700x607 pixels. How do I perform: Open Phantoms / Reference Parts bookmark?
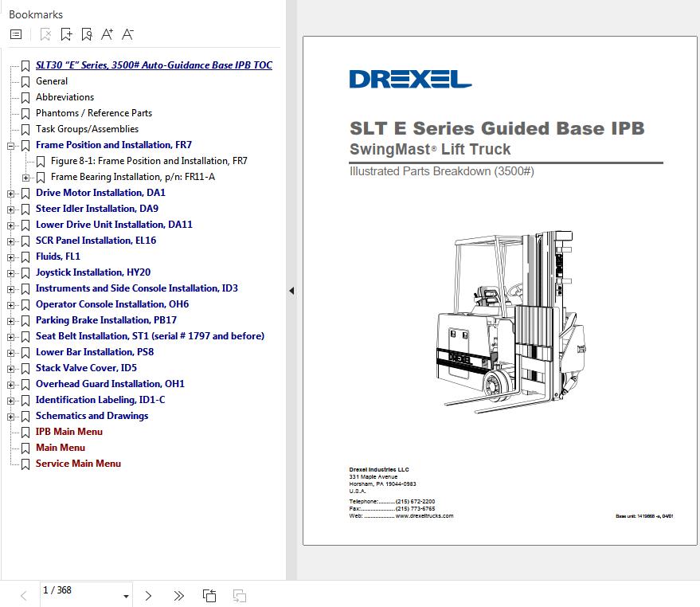[x=94, y=113]
